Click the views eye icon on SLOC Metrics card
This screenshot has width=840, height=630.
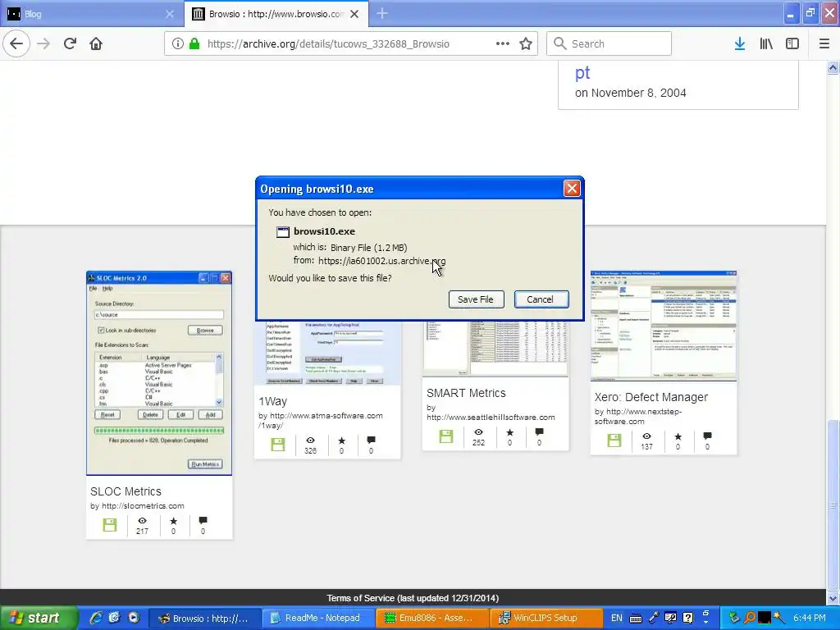point(142,521)
